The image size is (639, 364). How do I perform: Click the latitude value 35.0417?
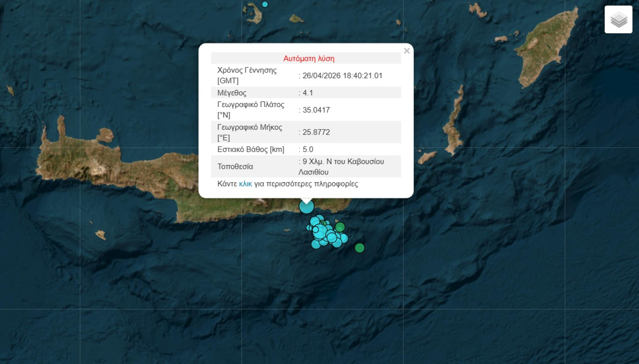pos(316,110)
